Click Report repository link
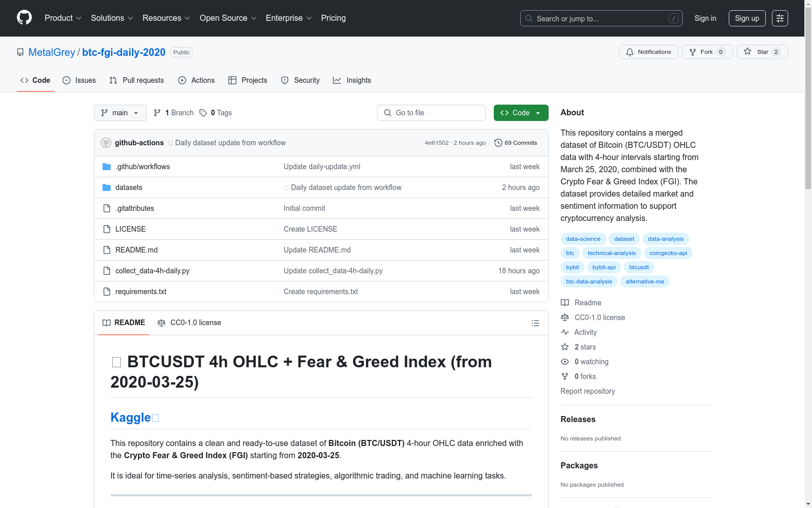Screen dimensions: 812x508 tap(588, 391)
